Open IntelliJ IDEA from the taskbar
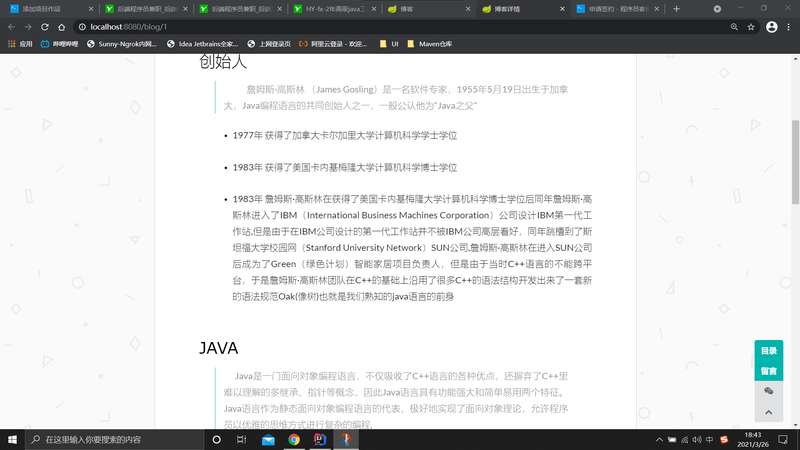800x450 pixels. [320, 439]
